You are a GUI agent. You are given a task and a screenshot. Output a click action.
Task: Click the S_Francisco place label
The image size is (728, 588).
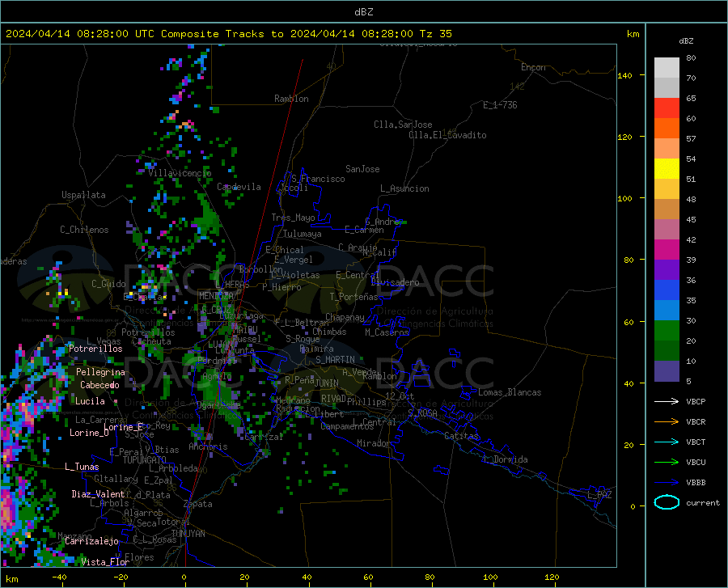pyautogui.click(x=318, y=179)
